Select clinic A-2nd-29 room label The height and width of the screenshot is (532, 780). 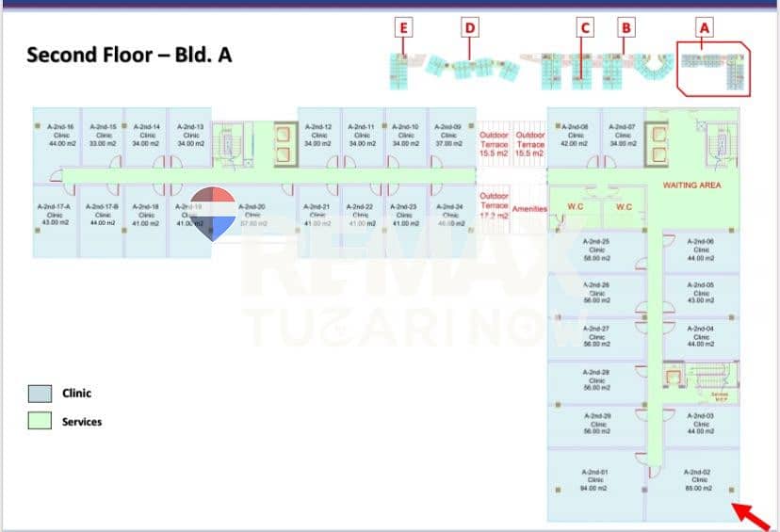pos(598,424)
